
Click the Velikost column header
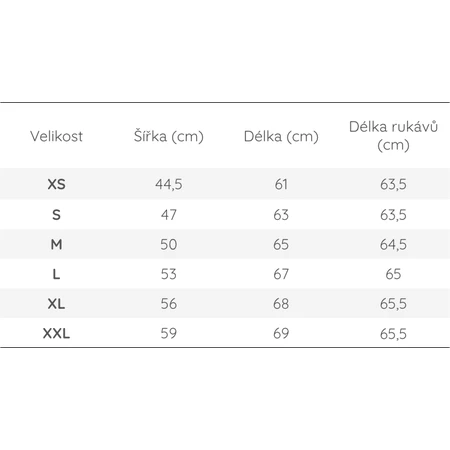(x=56, y=136)
